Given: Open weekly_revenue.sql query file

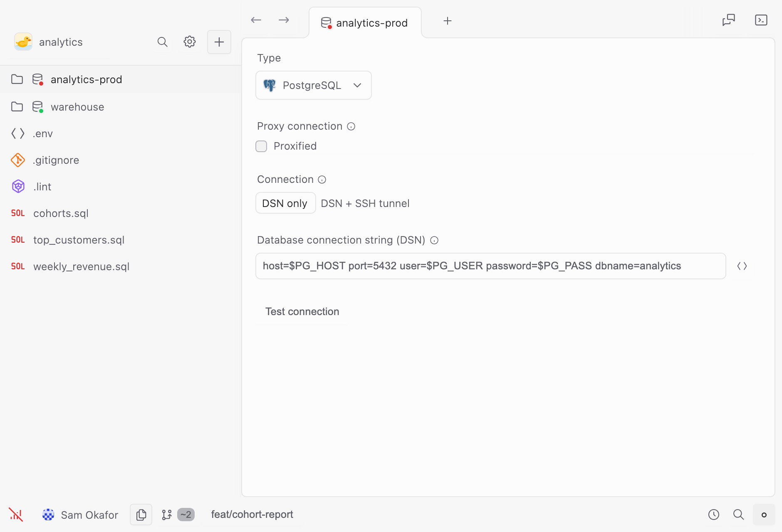Looking at the screenshot, I should pos(121,266).
